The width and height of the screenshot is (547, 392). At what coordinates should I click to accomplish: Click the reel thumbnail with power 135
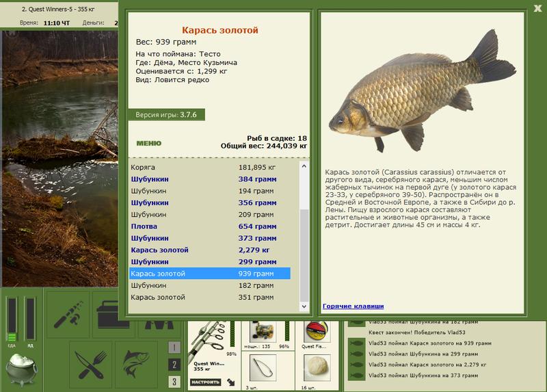pyautogui.click(x=263, y=332)
